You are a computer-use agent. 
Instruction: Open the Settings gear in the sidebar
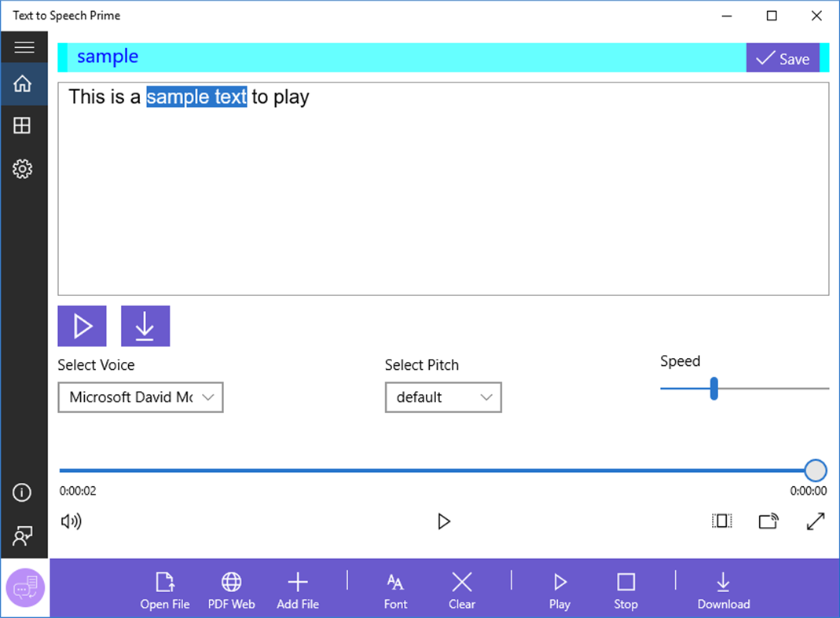coord(24,169)
